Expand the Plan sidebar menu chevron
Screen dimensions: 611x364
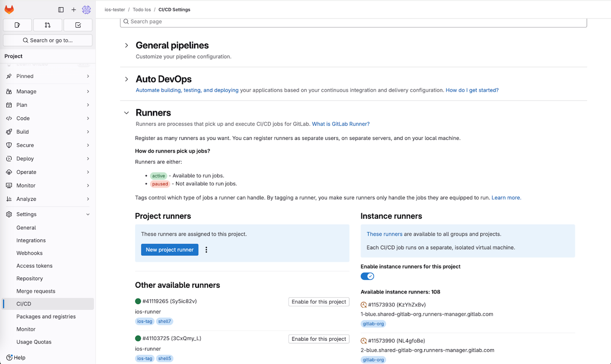(88, 105)
